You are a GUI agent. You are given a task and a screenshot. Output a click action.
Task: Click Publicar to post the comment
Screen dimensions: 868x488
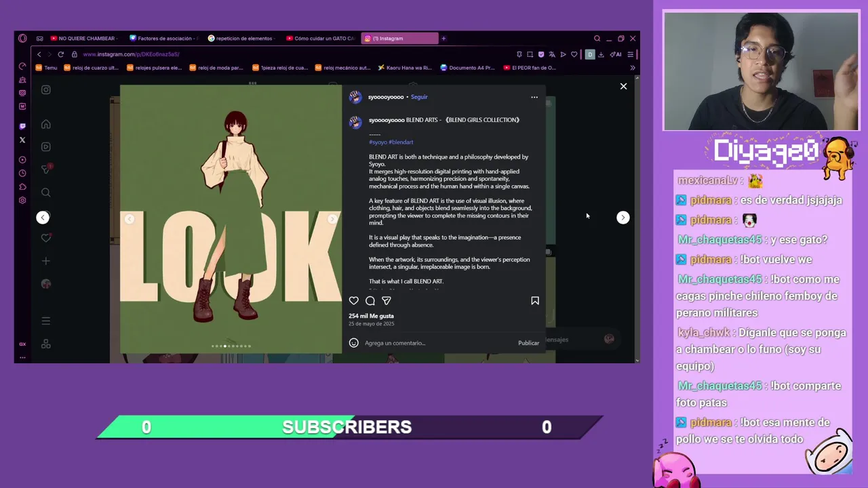click(529, 343)
